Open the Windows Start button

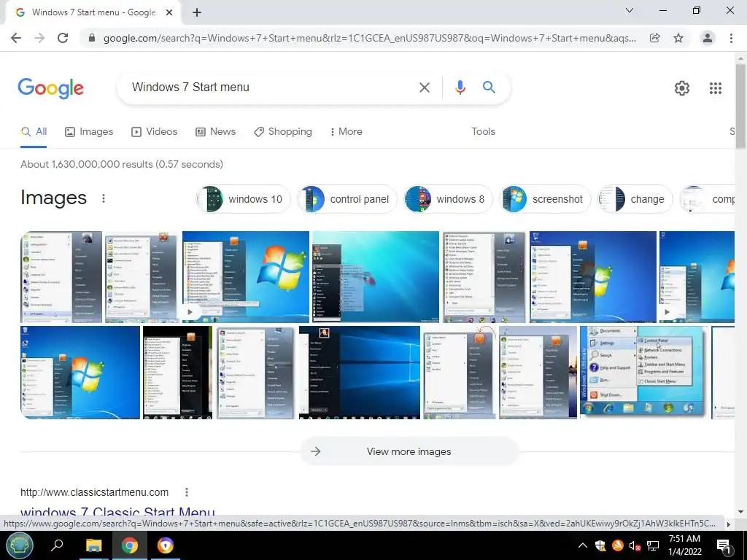pyautogui.click(x=19, y=545)
